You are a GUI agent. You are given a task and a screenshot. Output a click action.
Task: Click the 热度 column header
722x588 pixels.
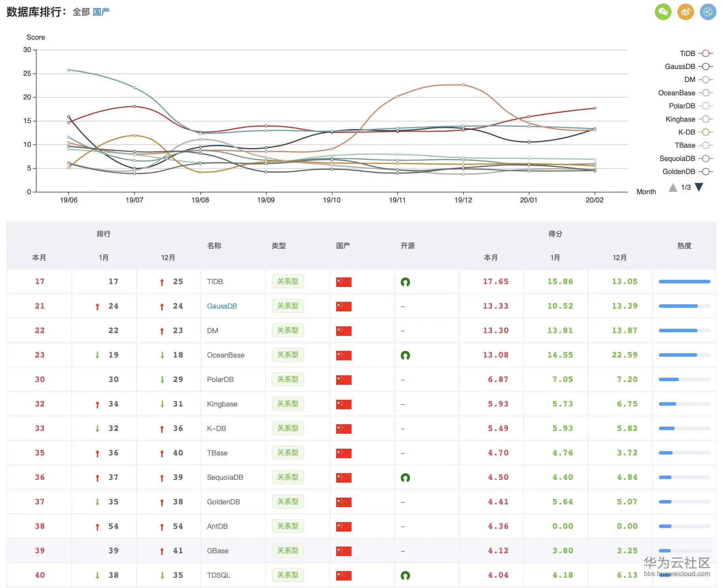click(685, 246)
